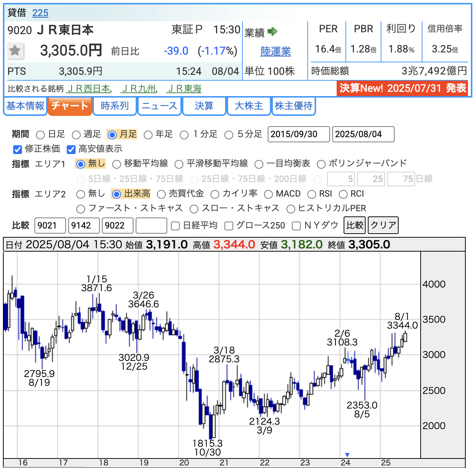Viewport: 476px width, 468px height.
Task: Select the チャート tab
Action: (x=70, y=106)
